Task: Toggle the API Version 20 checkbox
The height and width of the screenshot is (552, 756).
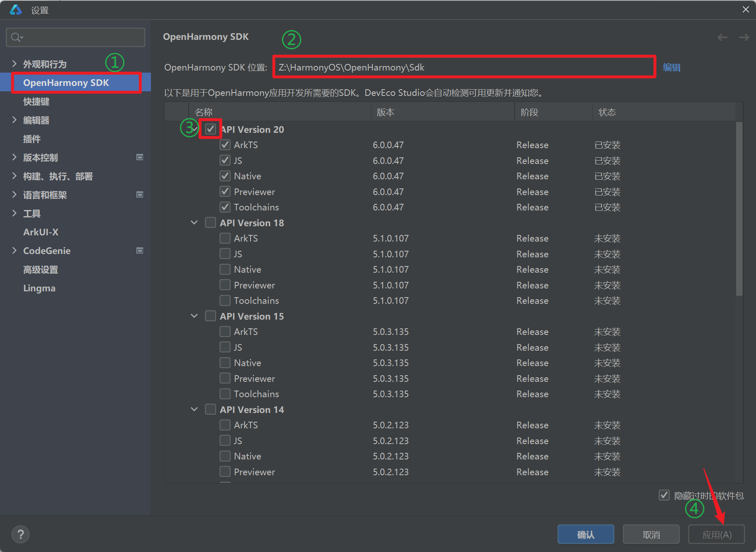Action: (211, 129)
